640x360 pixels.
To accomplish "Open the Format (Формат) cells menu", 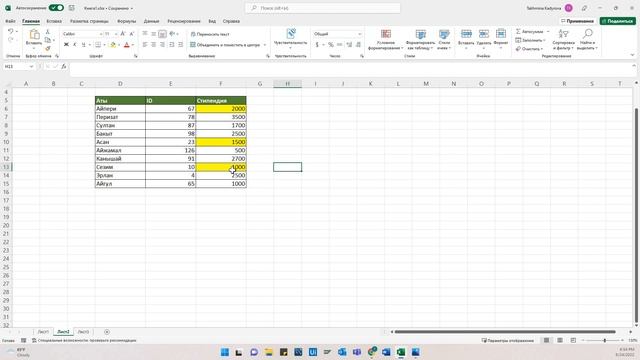I will (501, 38).
